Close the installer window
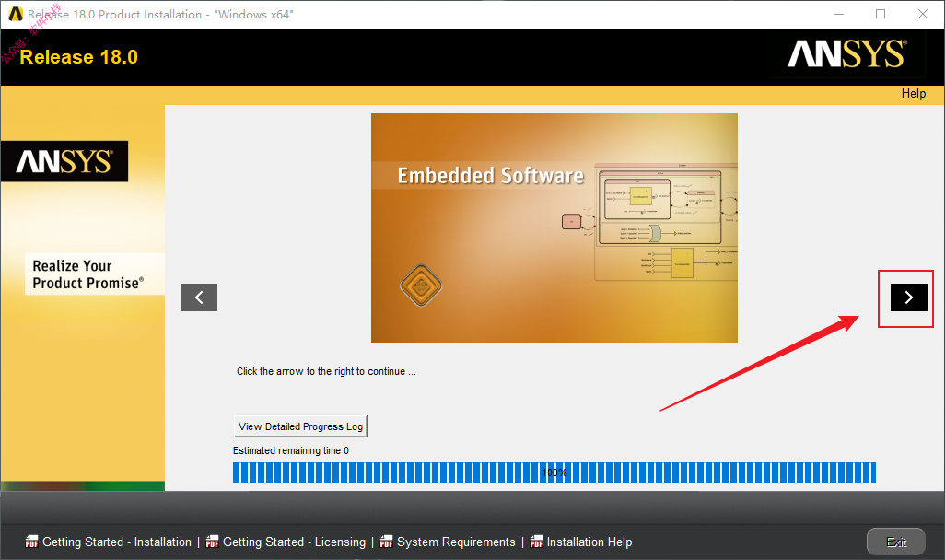 [x=923, y=14]
